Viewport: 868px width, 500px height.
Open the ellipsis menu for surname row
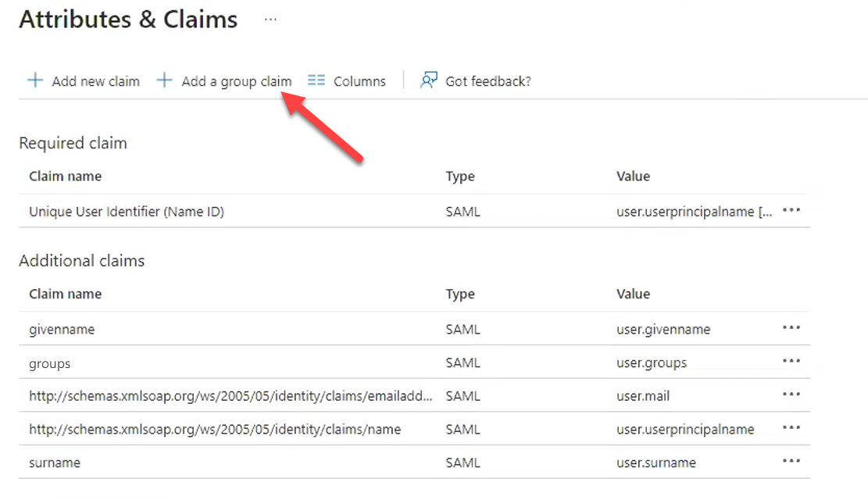(x=791, y=461)
